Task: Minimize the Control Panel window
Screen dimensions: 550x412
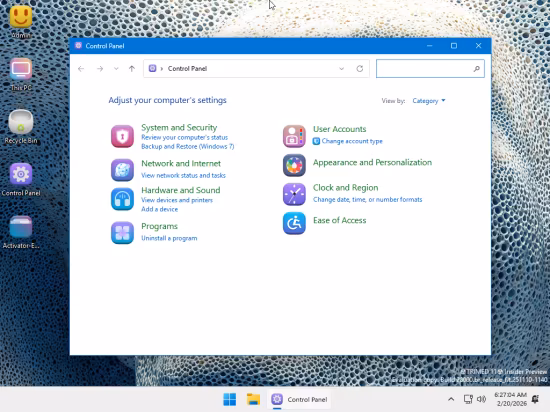Action: pyautogui.click(x=429, y=46)
